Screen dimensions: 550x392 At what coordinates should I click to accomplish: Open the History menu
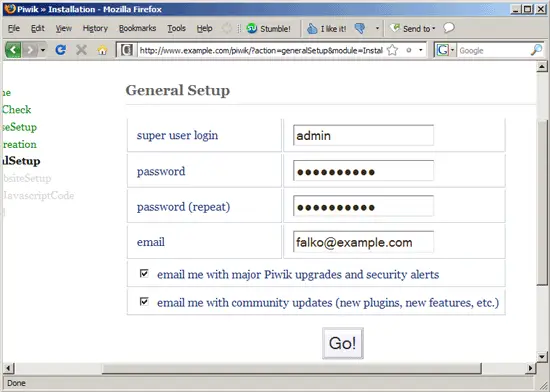pyautogui.click(x=95, y=28)
